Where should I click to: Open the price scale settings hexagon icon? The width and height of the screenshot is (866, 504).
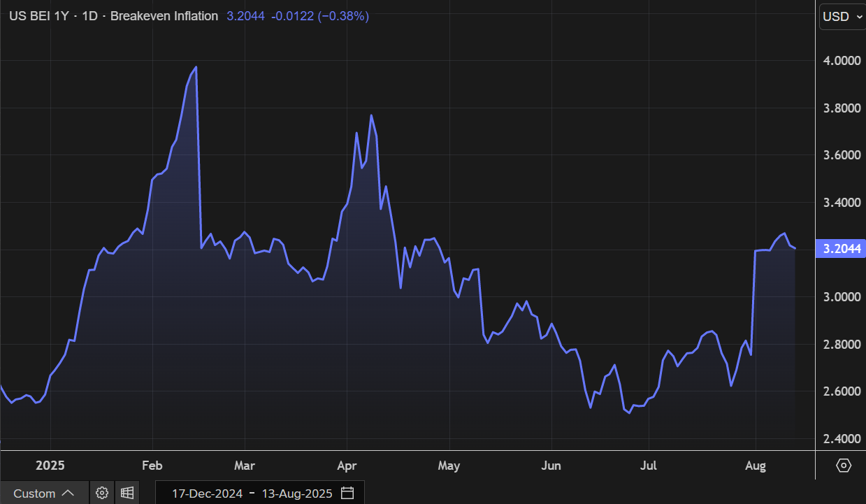(x=844, y=466)
